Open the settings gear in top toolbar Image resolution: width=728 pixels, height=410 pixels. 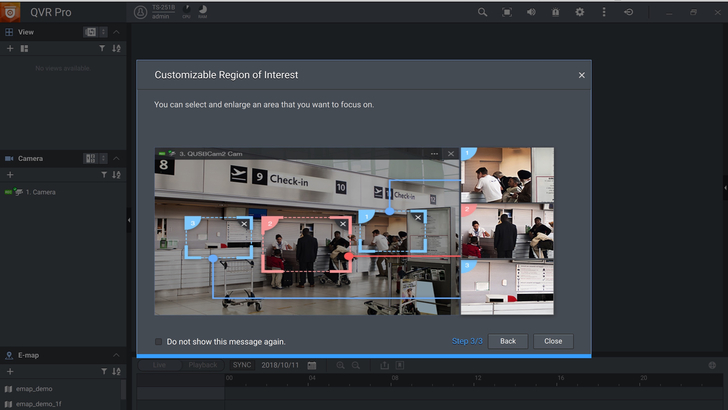pyautogui.click(x=579, y=12)
